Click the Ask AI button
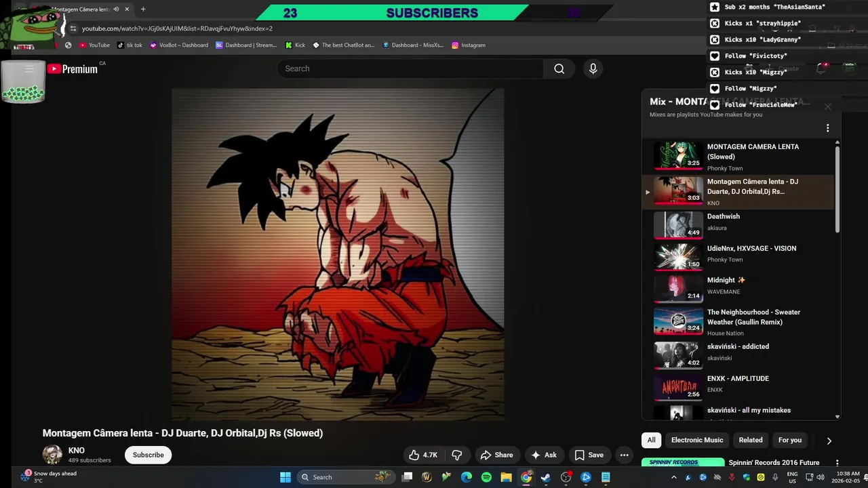The width and height of the screenshot is (868, 488). (544, 455)
